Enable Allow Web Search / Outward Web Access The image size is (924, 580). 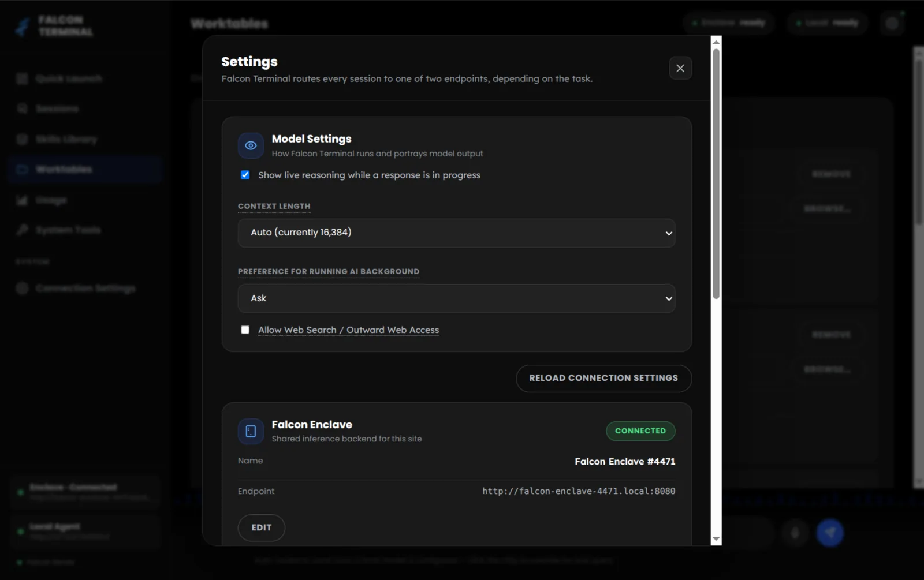coord(245,330)
